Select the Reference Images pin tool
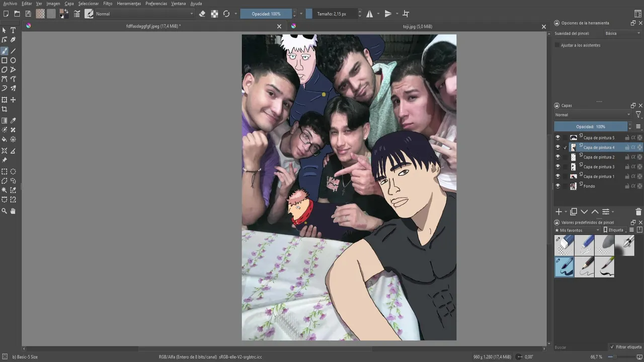This screenshot has width=644, height=362. [5, 160]
